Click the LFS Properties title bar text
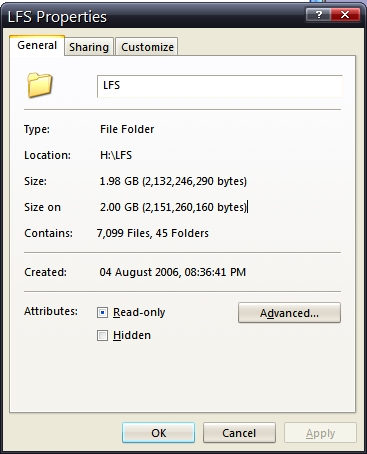This screenshot has height=454, width=367. 57,17
